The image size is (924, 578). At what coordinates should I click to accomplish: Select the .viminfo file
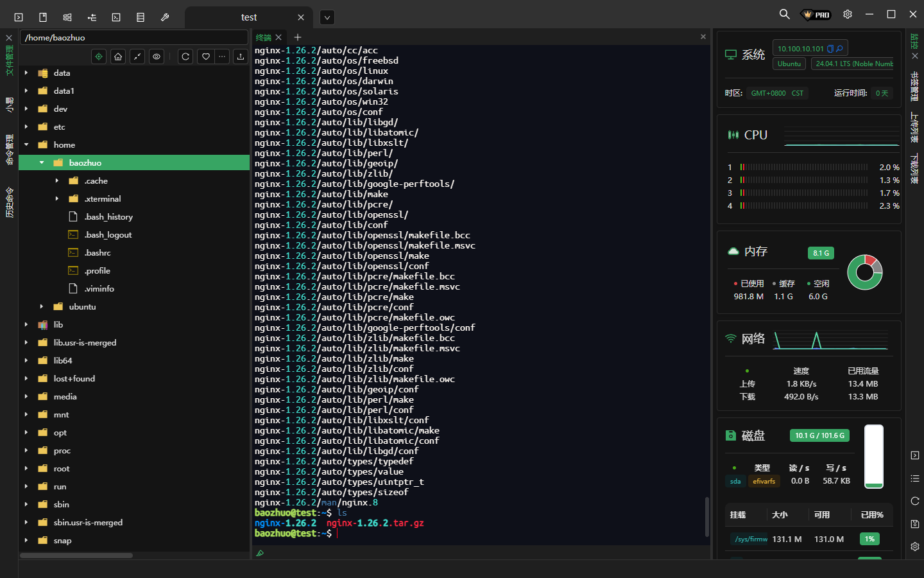[99, 289]
